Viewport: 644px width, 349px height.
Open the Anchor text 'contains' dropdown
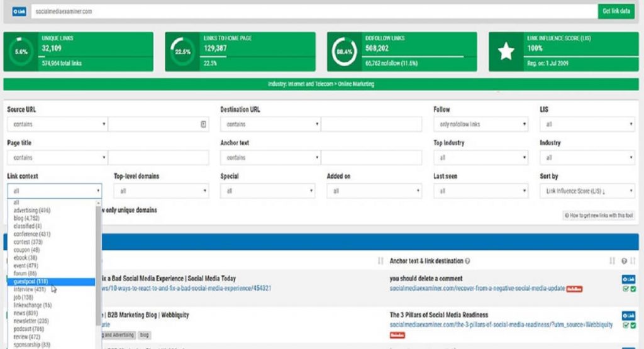[270, 158]
